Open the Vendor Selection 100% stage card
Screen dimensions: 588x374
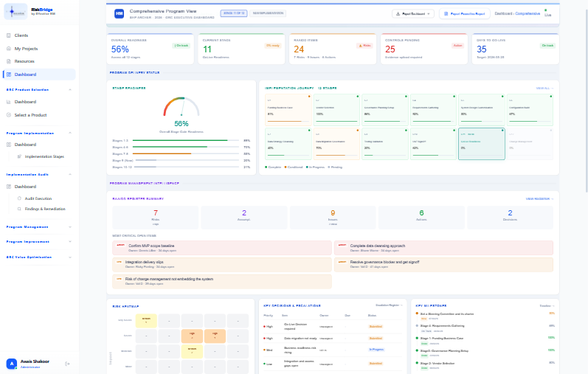click(336, 110)
